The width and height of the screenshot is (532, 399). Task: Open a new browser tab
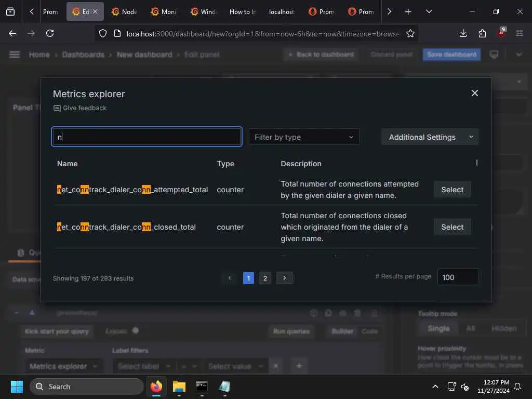tap(408, 11)
